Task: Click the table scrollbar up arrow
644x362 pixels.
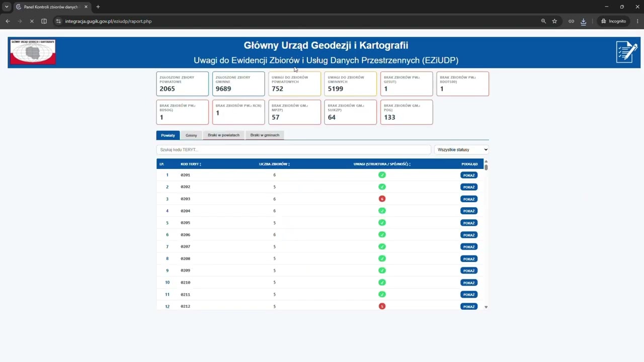Action: 486,161
